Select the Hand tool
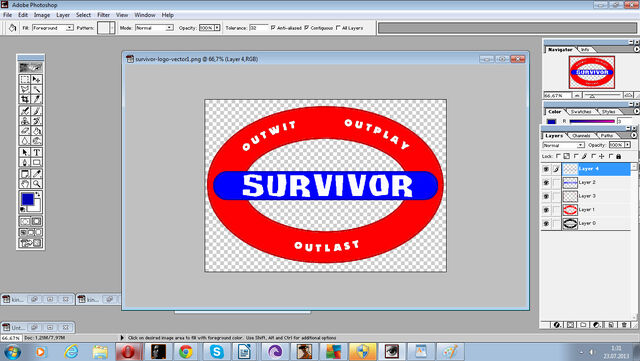This screenshot has height=361, width=640. [25, 184]
